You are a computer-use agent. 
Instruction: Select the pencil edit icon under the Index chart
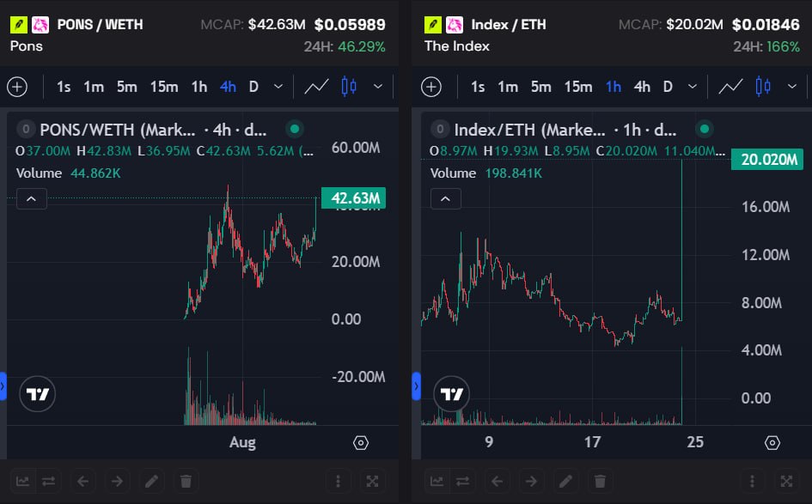pos(565,481)
